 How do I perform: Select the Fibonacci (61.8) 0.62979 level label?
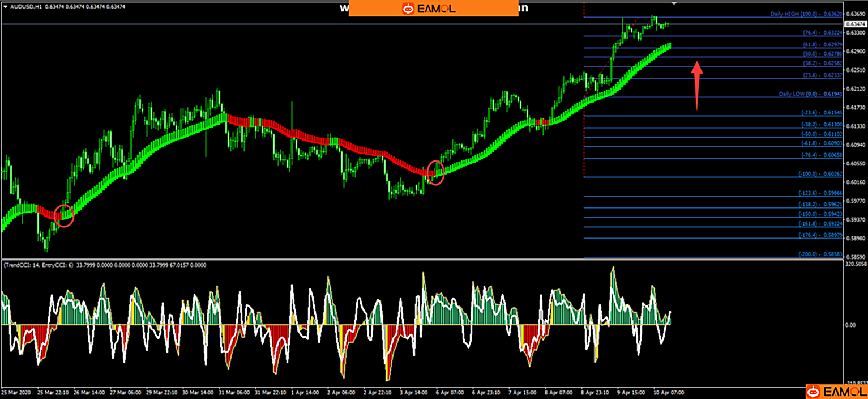point(823,44)
